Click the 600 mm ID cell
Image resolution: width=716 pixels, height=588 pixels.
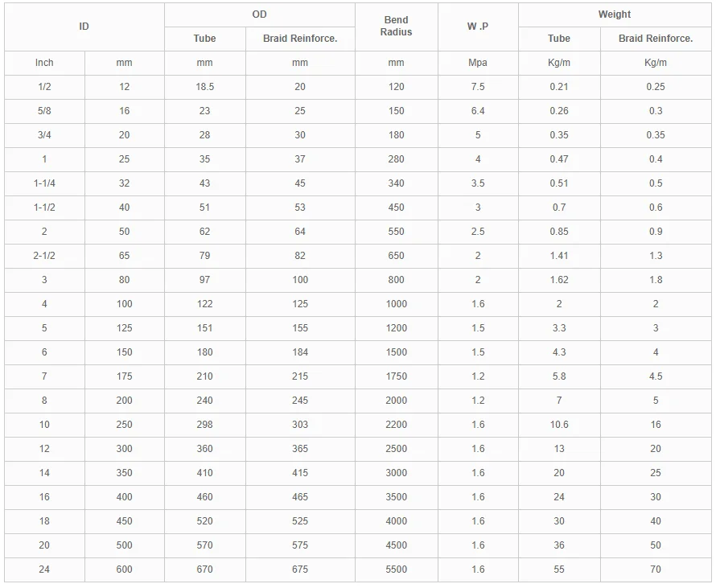pyautogui.click(x=124, y=569)
